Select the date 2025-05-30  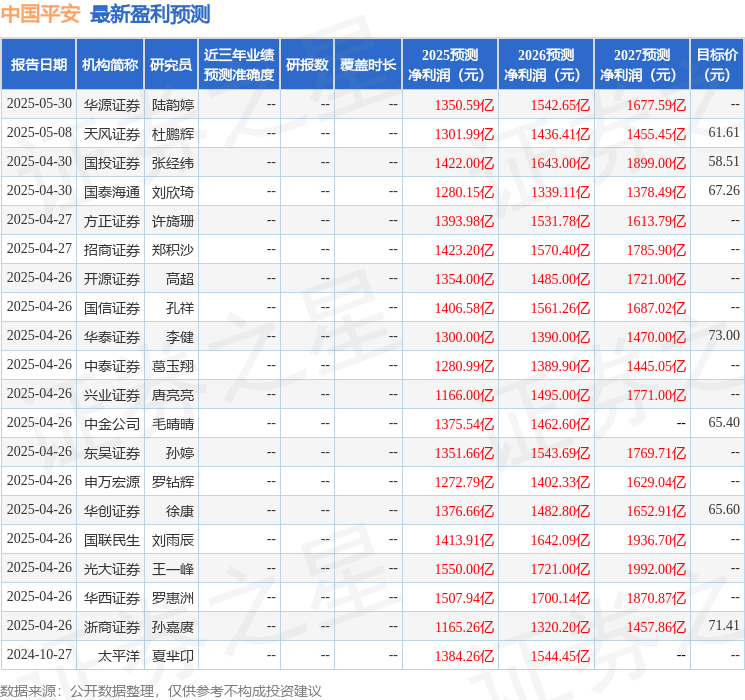(39, 104)
